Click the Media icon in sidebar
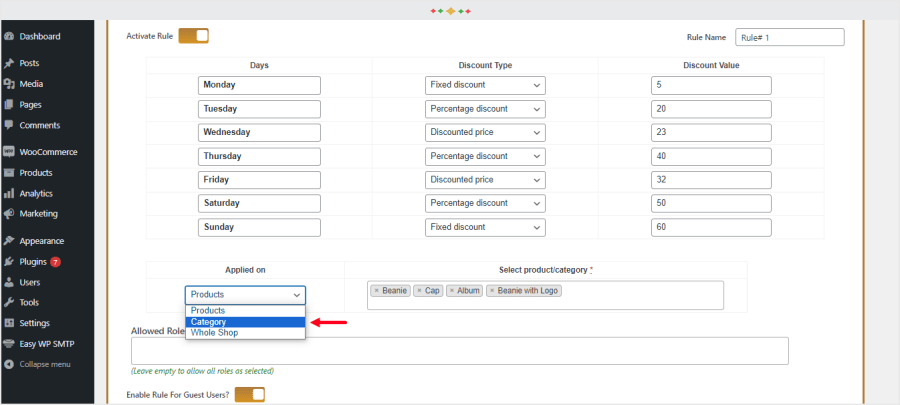This screenshot has height=405, width=900. 9,84
